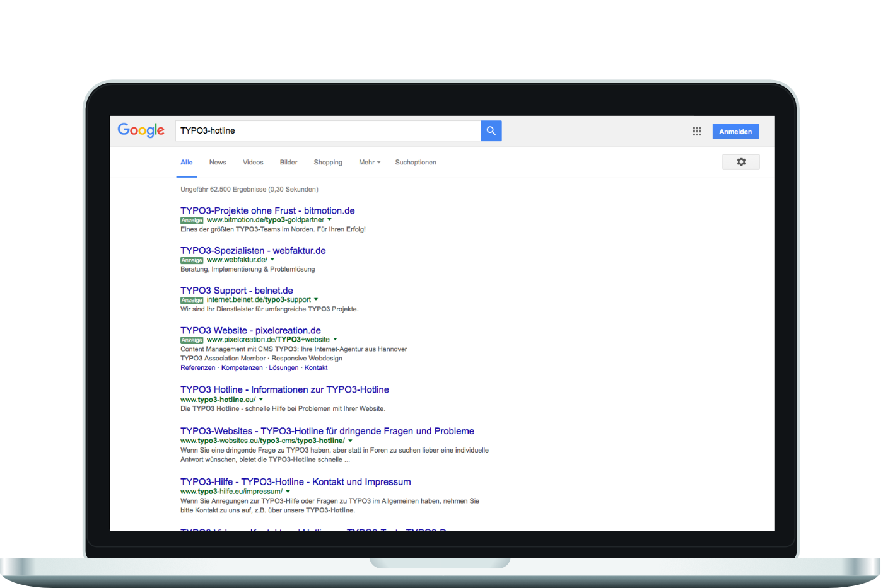Switch to the Bilder tab
Screen dimensions: 883x588
[x=288, y=163]
